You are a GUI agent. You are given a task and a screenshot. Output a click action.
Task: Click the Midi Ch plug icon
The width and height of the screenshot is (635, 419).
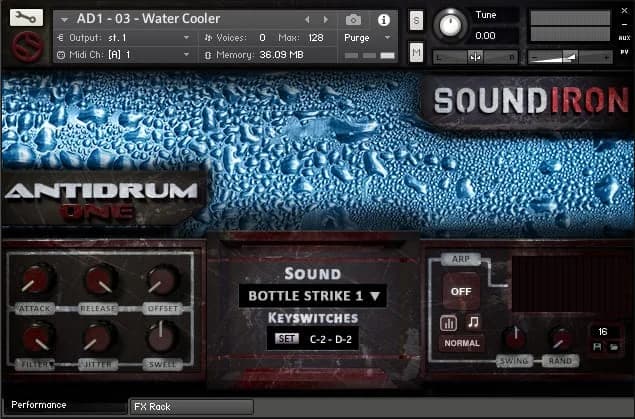pyautogui.click(x=61, y=55)
